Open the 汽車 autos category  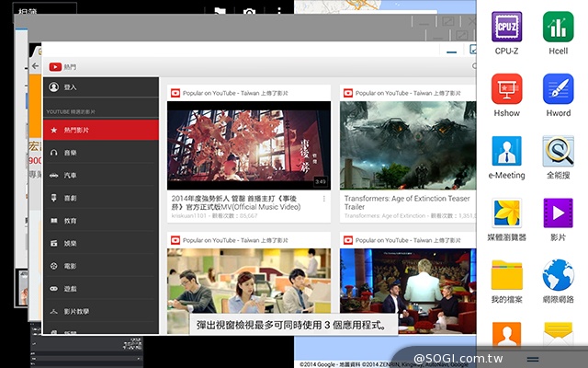coord(101,175)
